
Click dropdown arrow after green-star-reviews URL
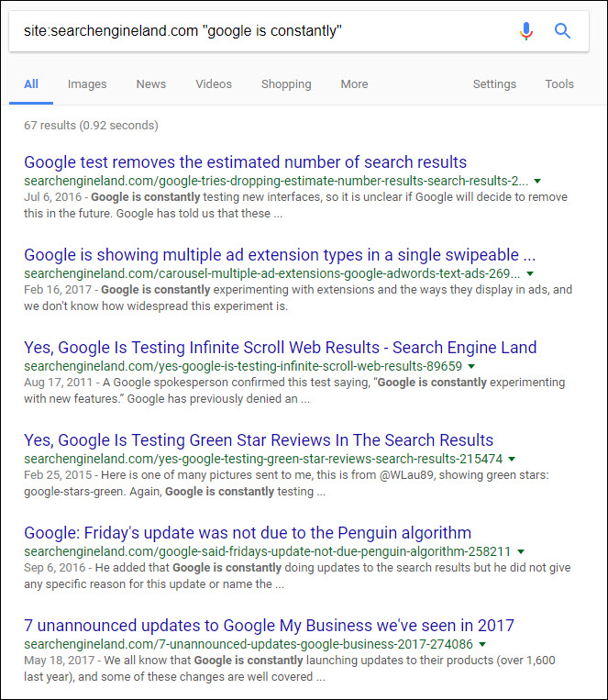click(x=512, y=460)
